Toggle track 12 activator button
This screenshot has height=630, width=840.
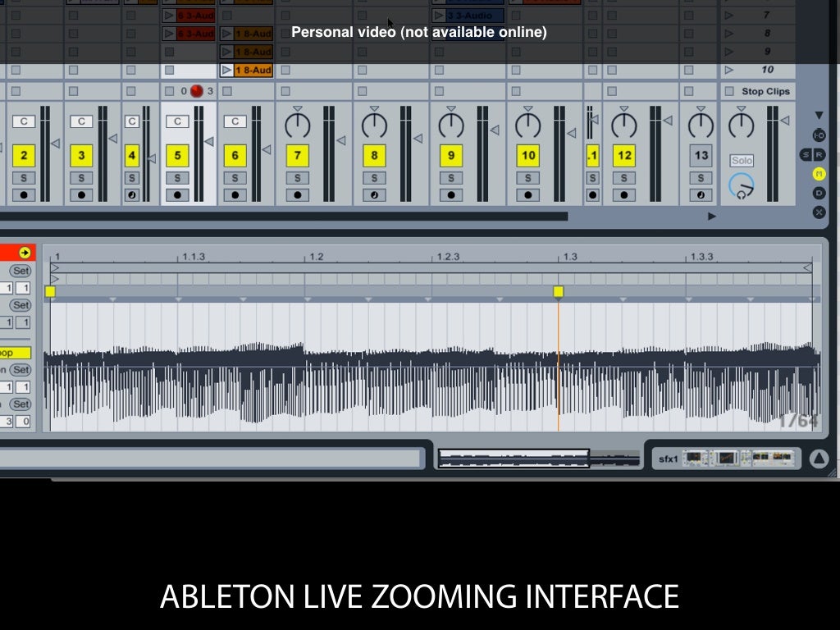click(624, 155)
